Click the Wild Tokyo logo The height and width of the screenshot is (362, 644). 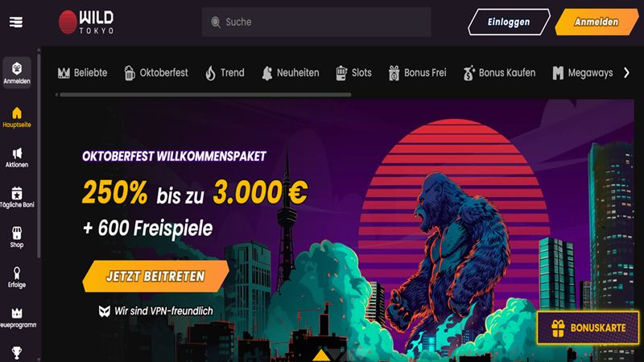click(86, 22)
